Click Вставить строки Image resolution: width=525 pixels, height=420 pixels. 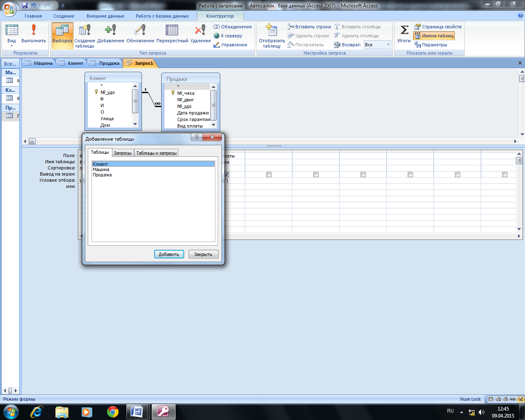pos(309,27)
